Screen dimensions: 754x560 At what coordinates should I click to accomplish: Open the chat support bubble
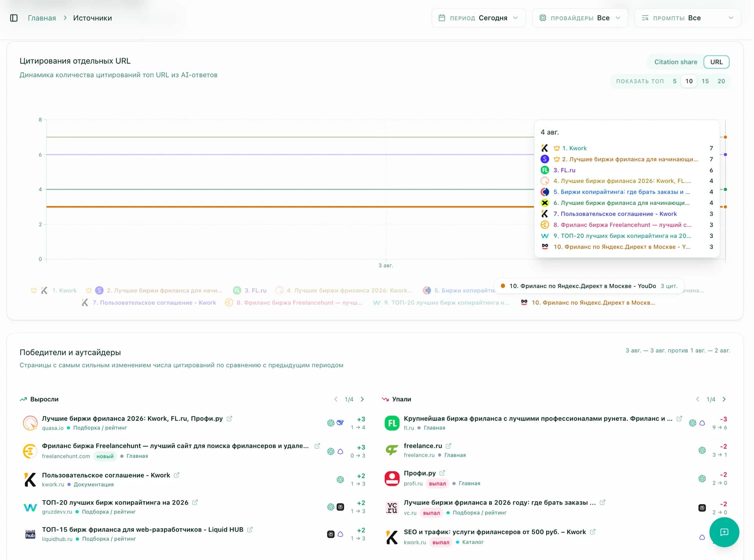point(724,532)
